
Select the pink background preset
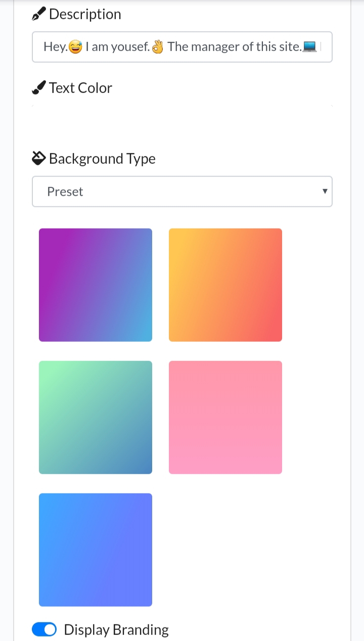coord(225,418)
